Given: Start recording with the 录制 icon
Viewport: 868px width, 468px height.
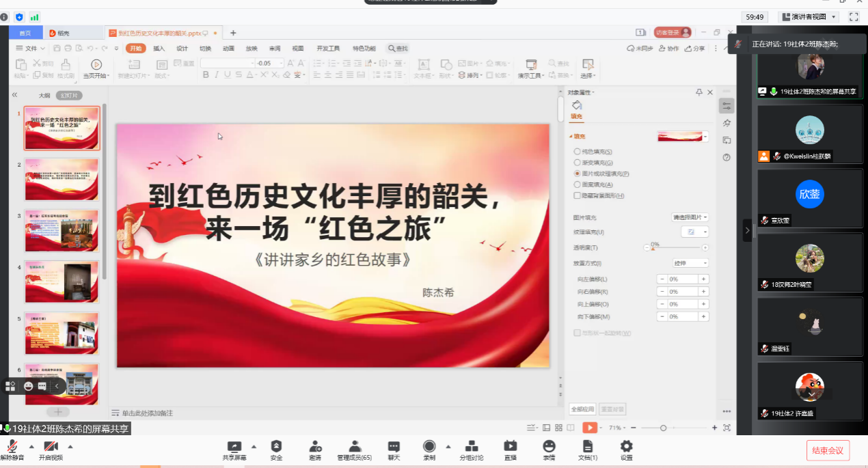Looking at the screenshot, I should [429, 446].
